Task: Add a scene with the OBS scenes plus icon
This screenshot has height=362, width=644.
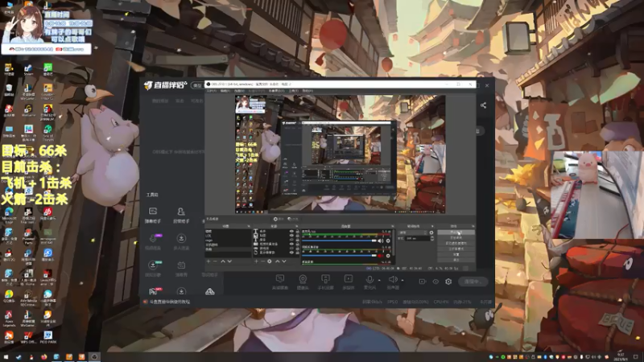Action: [208, 261]
